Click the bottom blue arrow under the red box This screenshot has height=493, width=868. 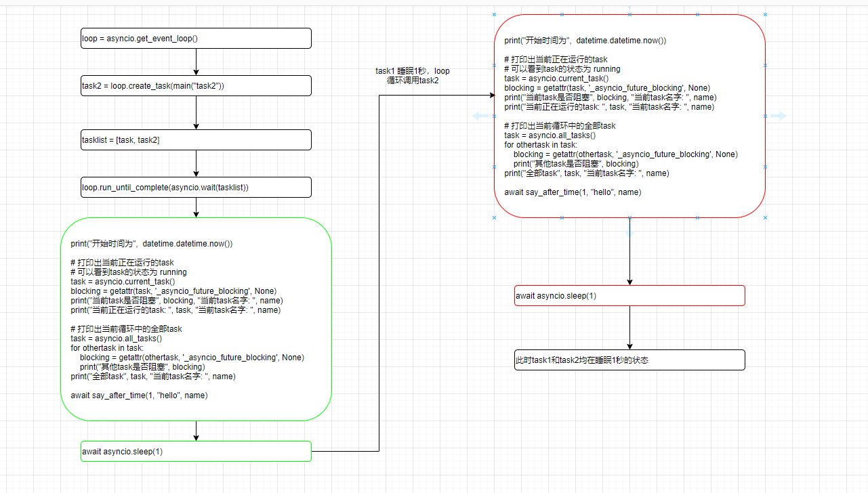(629, 231)
